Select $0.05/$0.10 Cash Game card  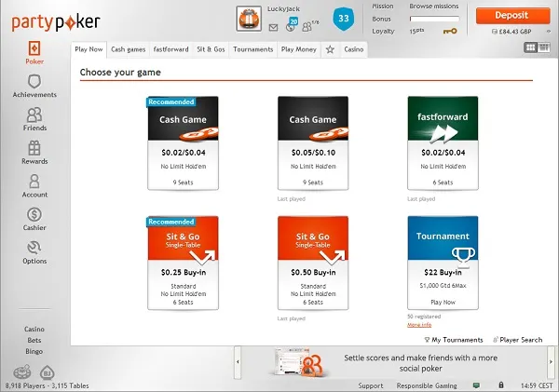[313, 142]
